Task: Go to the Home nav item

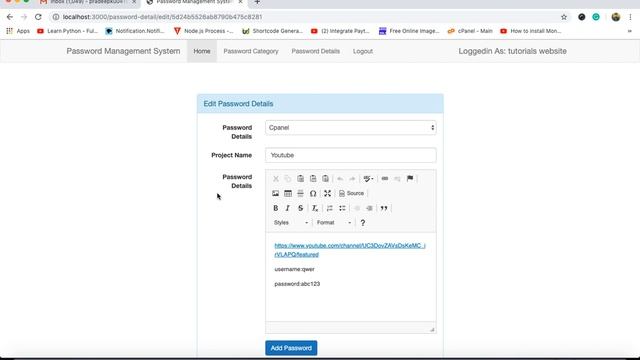Action: tap(202, 51)
